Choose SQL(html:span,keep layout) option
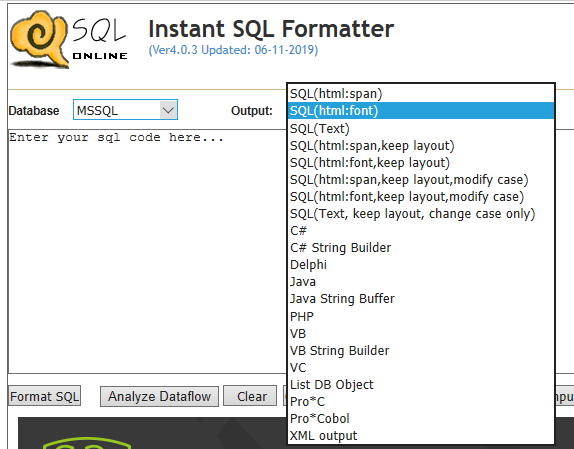The width and height of the screenshot is (574, 449). click(421, 146)
